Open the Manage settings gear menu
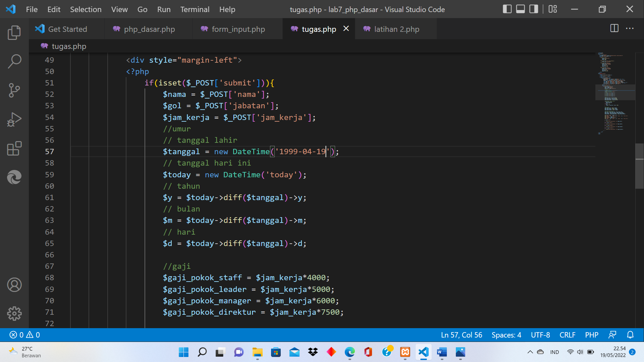This screenshot has width=644, height=362. pyautogui.click(x=14, y=313)
